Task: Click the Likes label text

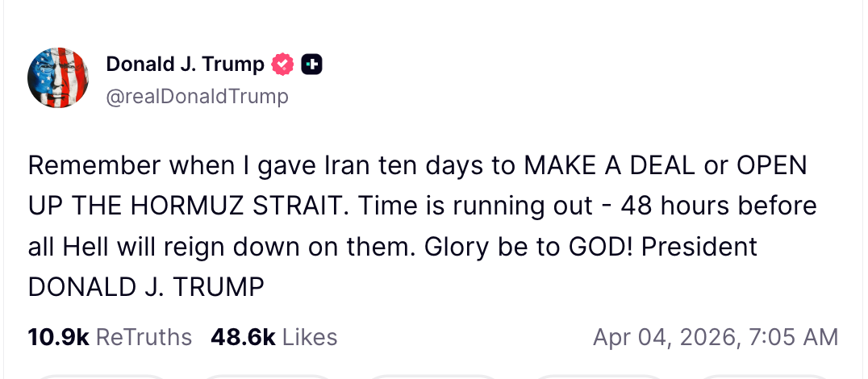Action: (310, 336)
